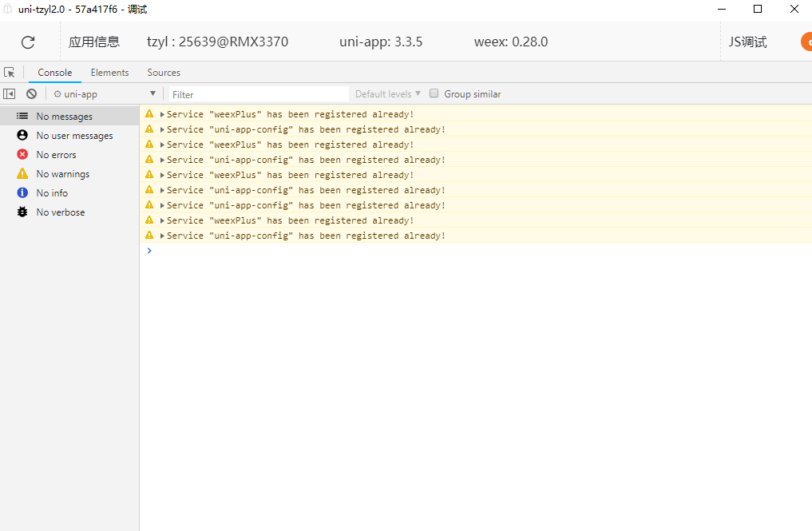Expand the eighth log row weexPlus warning
This screenshot has width=812, height=531.
(x=162, y=220)
